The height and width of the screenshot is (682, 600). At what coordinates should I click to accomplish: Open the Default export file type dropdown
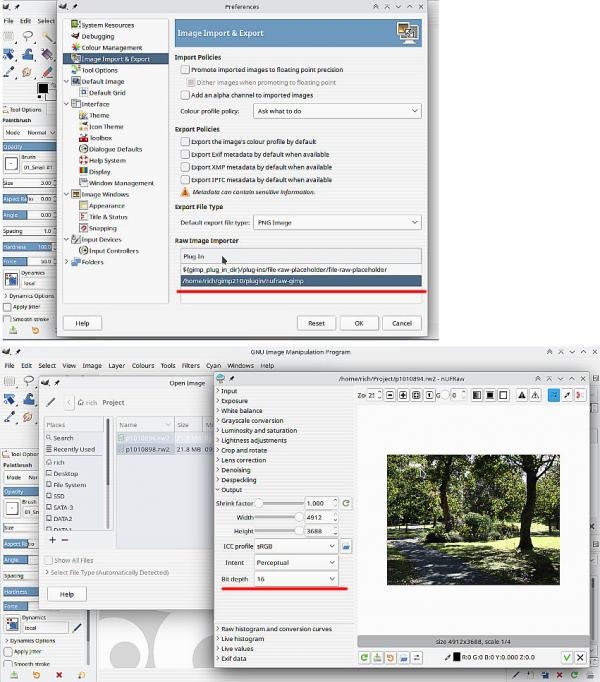pyautogui.click(x=337, y=222)
